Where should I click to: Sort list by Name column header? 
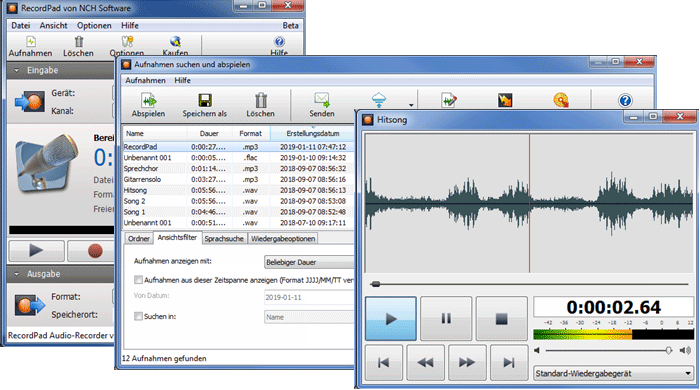click(x=154, y=133)
